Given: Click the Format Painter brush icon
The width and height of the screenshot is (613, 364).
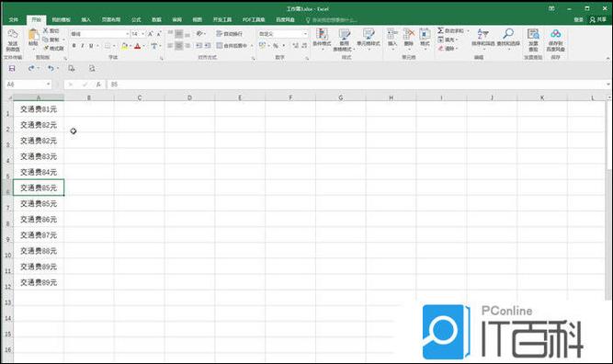Looking at the screenshot, I should click(46, 48).
